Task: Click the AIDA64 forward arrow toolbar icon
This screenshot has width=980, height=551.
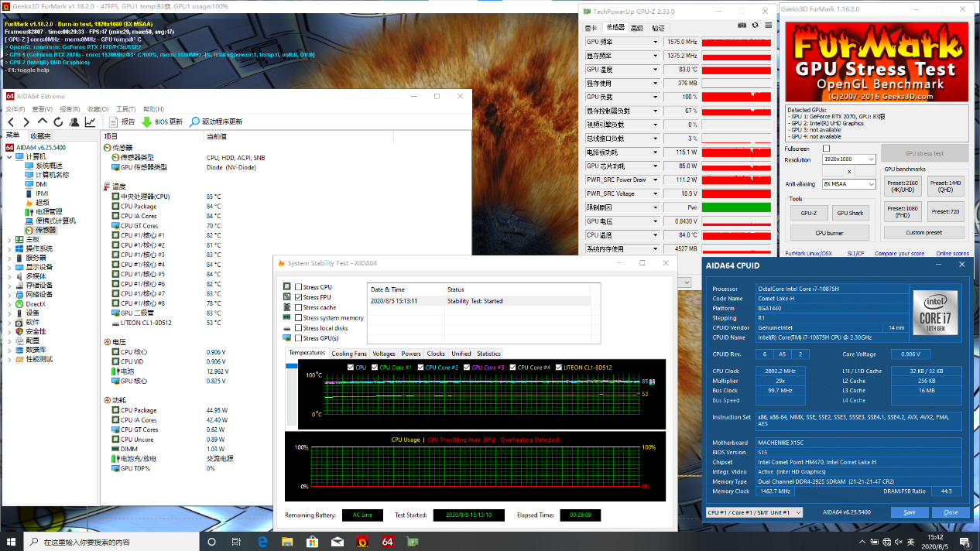Action: (26, 122)
